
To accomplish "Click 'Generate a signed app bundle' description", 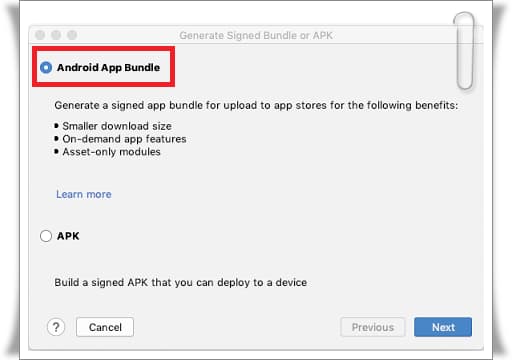I will tap(256, 105).
